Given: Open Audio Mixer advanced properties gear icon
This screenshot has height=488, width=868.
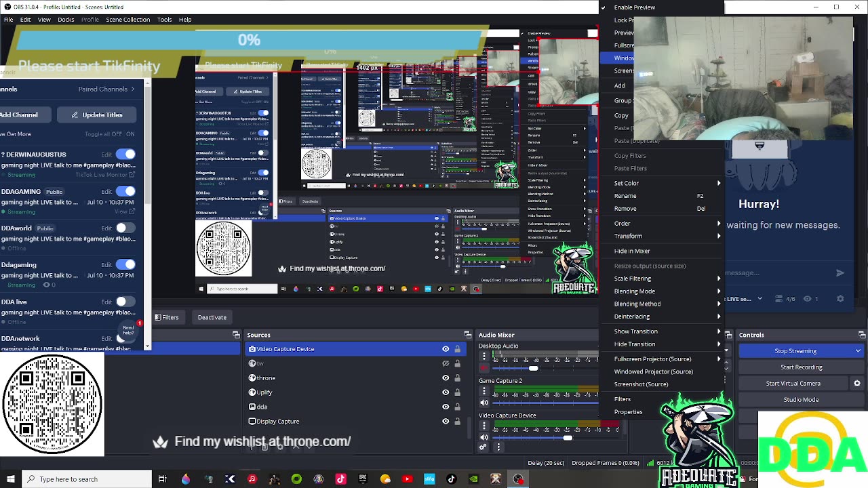Looking at the screenshot, I should point(484,447).
